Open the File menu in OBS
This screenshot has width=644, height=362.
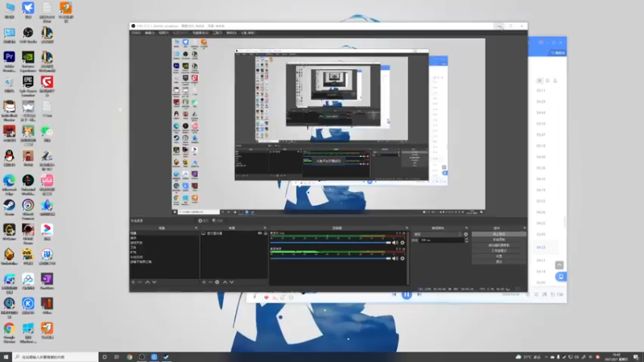coord(136,33)
